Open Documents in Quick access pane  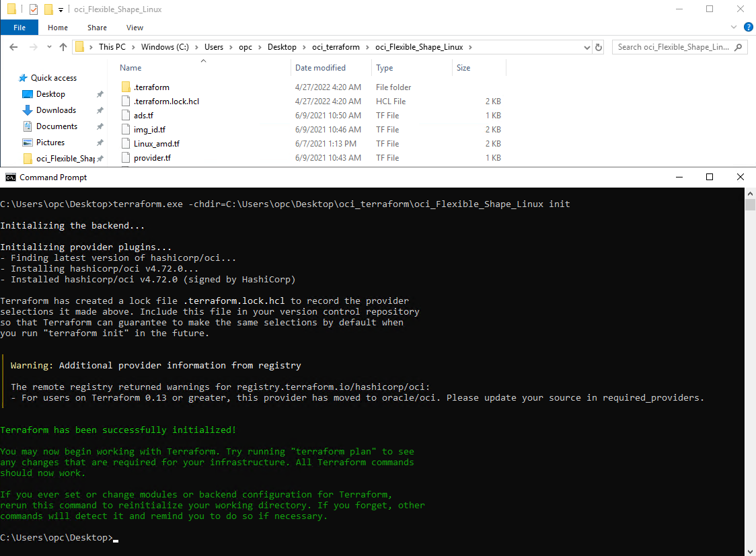pos(56,126)
